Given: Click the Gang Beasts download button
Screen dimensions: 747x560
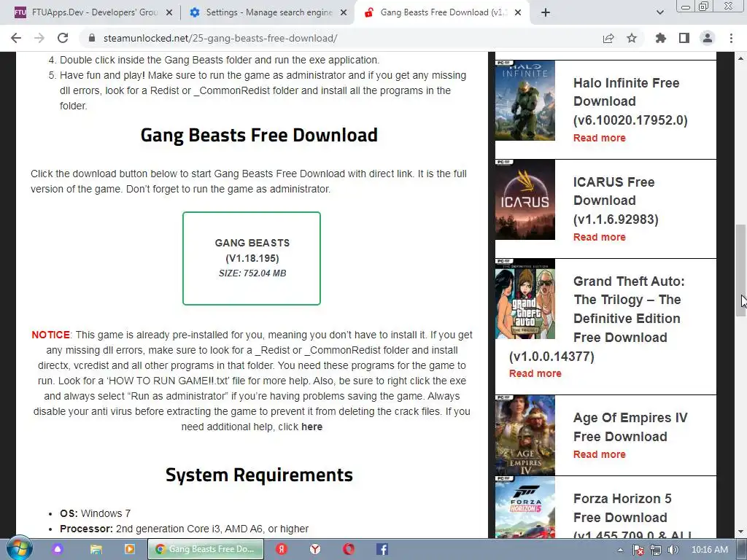Looking at the screenshot, I should (x=252, y=258).
